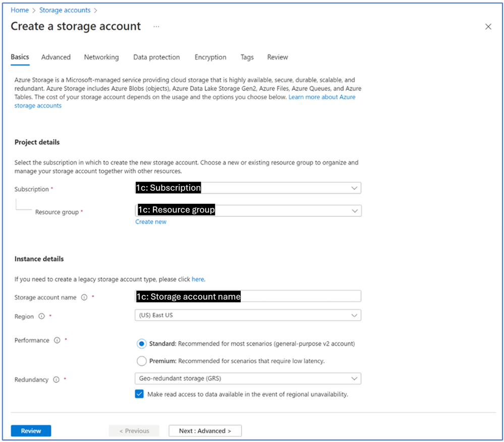Click the Project details heading

tap(37, 142)
